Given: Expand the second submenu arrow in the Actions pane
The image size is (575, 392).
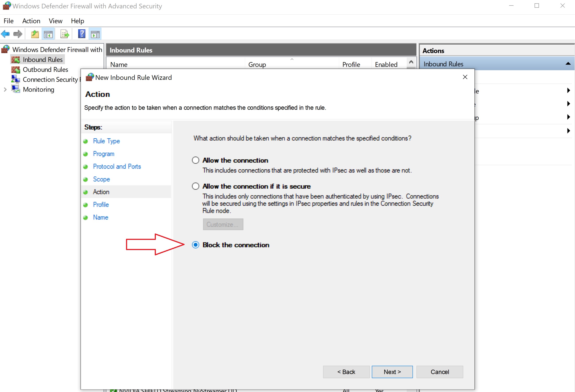Looking at the screenshot, I should click(569, 104).
